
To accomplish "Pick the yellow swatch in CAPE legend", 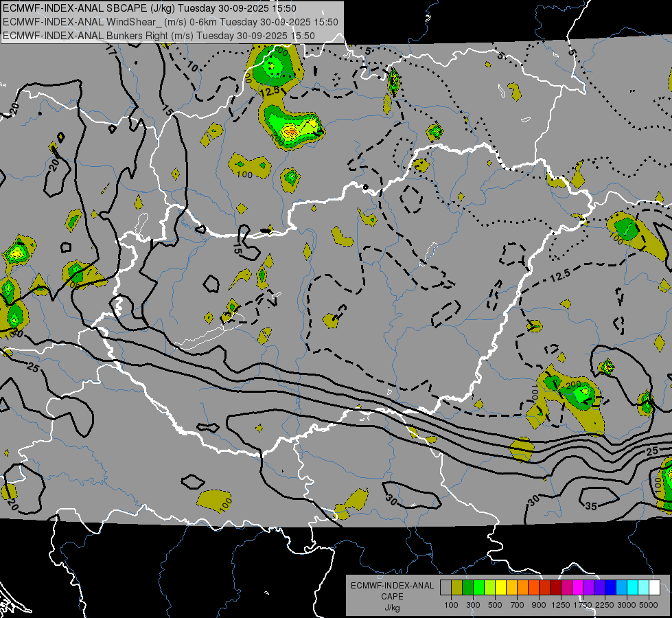I will tap(500, 588).
